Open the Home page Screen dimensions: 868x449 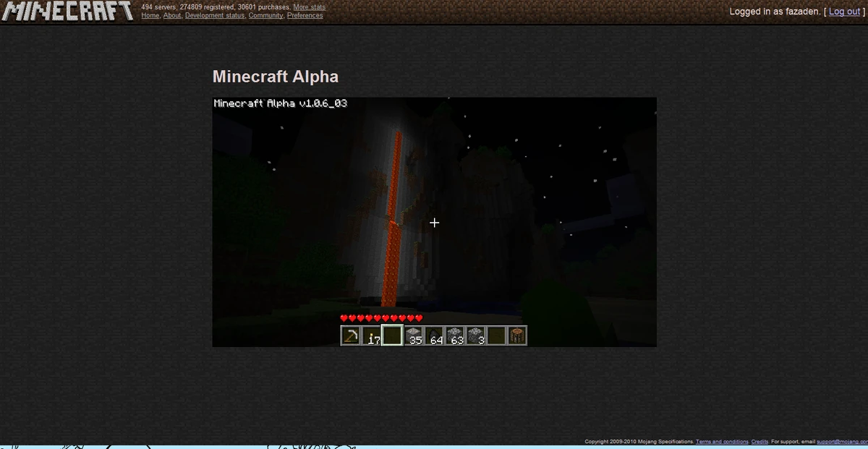tap(150, 15)
